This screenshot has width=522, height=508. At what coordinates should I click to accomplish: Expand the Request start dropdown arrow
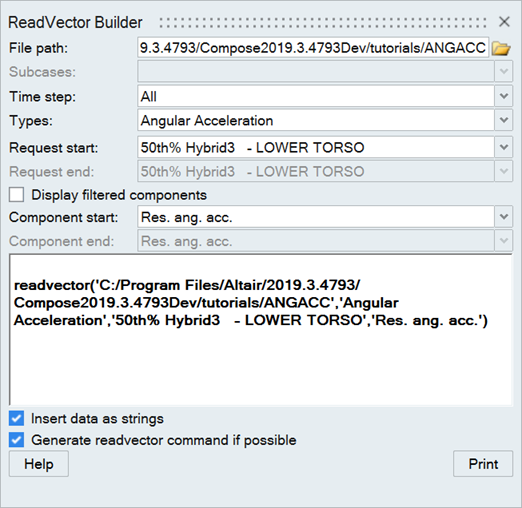pyautogui.click(x=504, y=147)
